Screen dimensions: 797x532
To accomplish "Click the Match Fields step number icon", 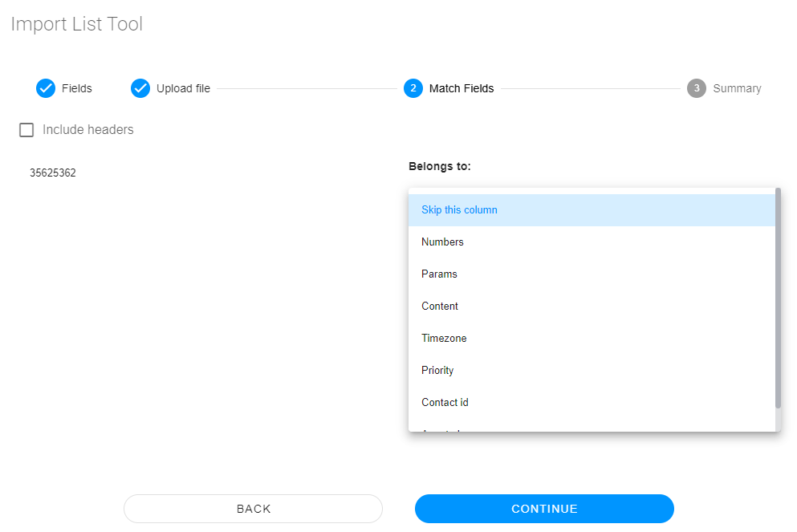I will point(413,88).
